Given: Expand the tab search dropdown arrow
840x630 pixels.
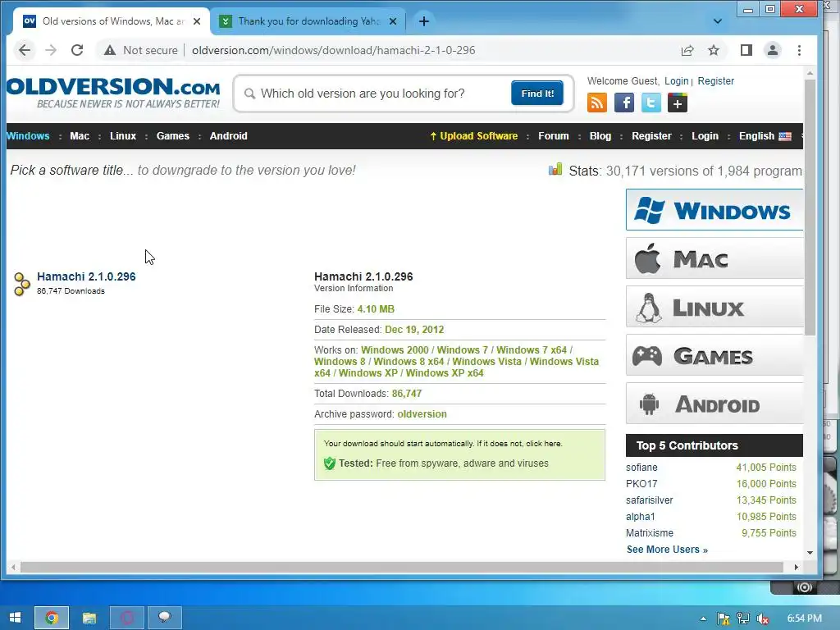Looking at the screenshot, I should [718, 21].
